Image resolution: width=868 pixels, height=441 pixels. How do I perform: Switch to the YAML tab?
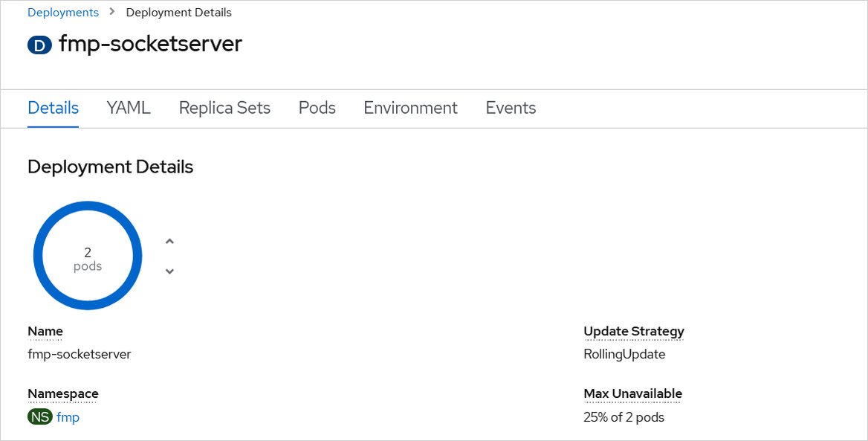[x=129, y=108]
